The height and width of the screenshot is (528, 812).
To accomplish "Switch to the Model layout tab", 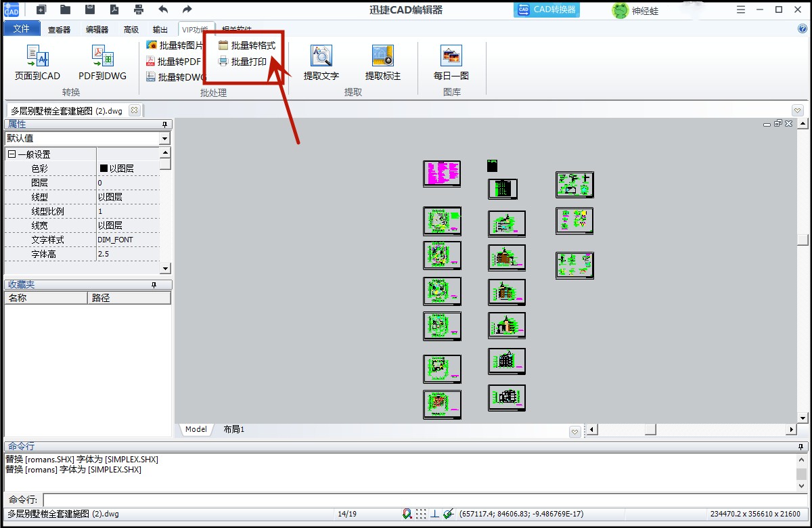I will tap(196, 429).
